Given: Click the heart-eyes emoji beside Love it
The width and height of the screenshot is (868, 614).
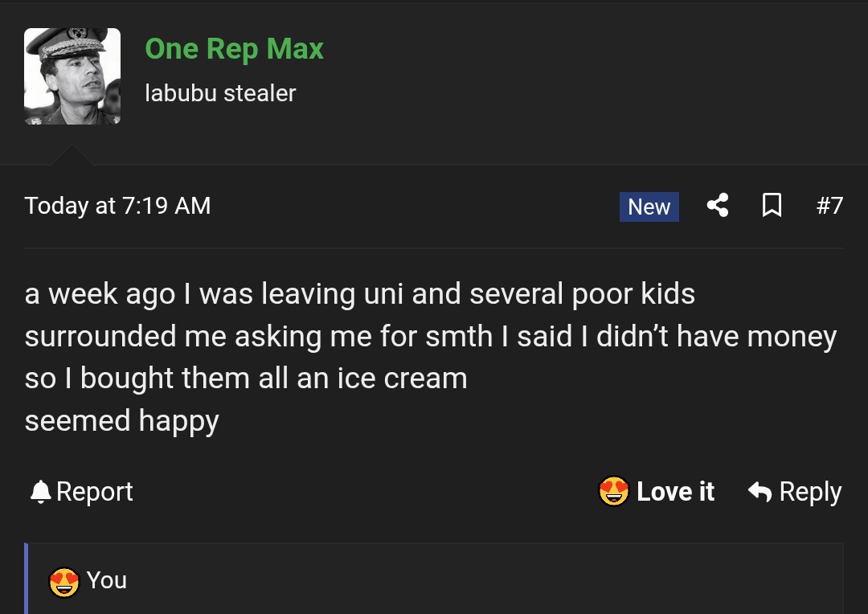Looking at the screenshot, I should coord(614,491).
